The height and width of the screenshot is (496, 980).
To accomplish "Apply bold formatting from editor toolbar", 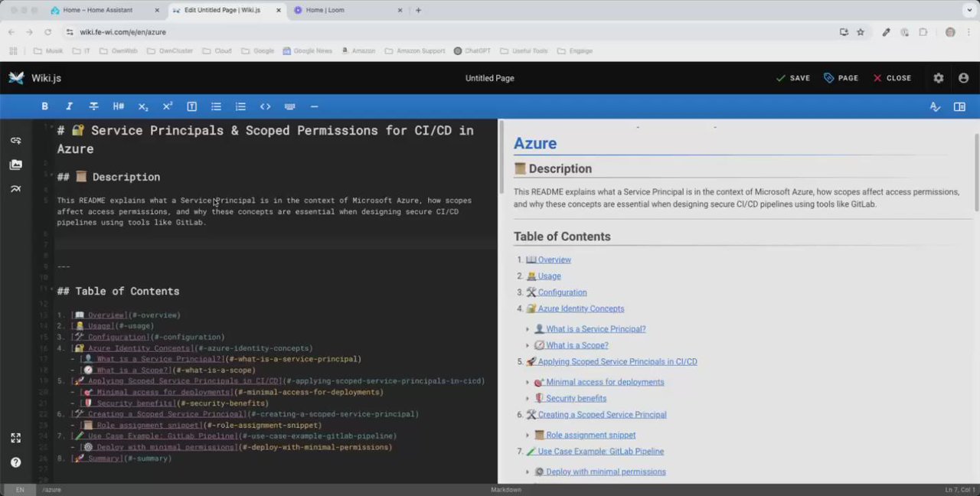I will click(x=44, y=106).
